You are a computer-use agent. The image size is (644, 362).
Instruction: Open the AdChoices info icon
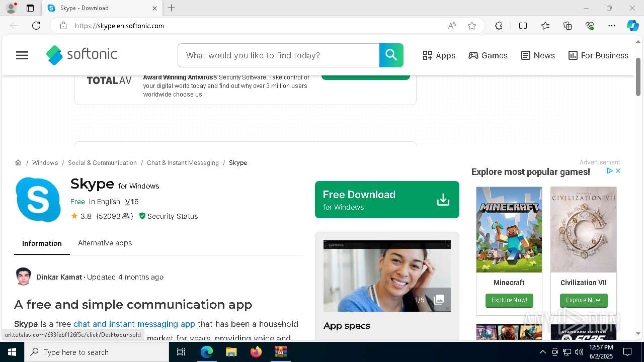point(609,171)
